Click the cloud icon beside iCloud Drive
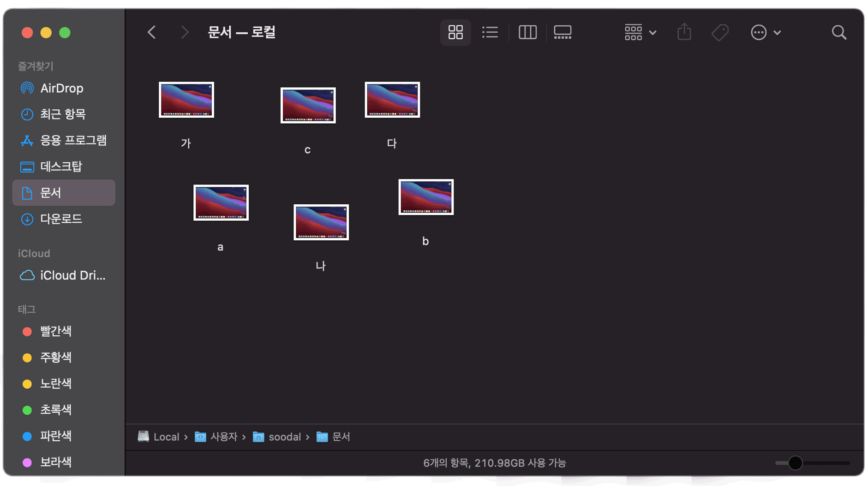868x486 pixels. coord(27,275)
